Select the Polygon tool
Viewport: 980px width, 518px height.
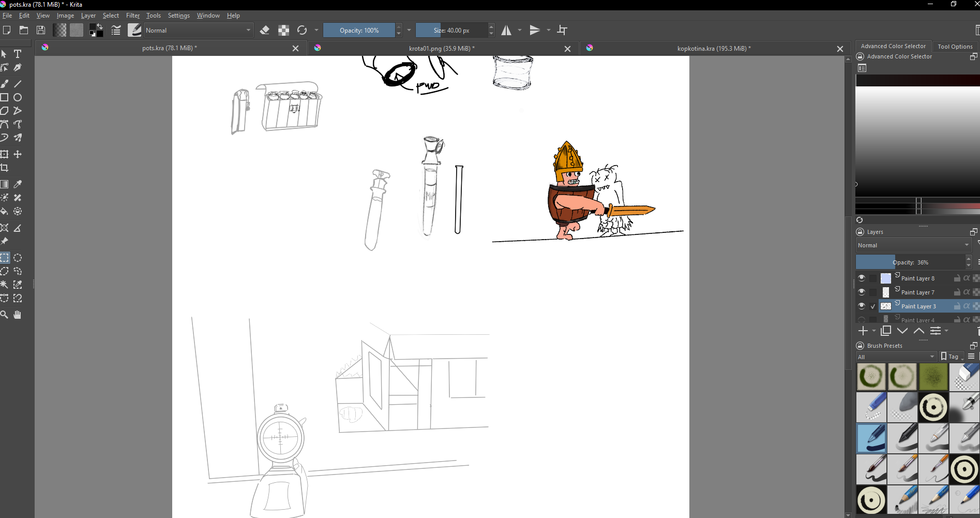click(5, 111)
